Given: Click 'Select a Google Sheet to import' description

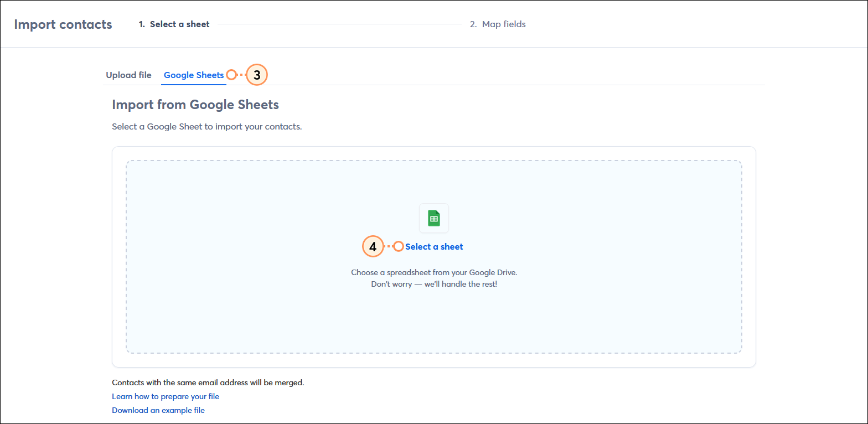Looking at the screenshot, I should 207,127.
